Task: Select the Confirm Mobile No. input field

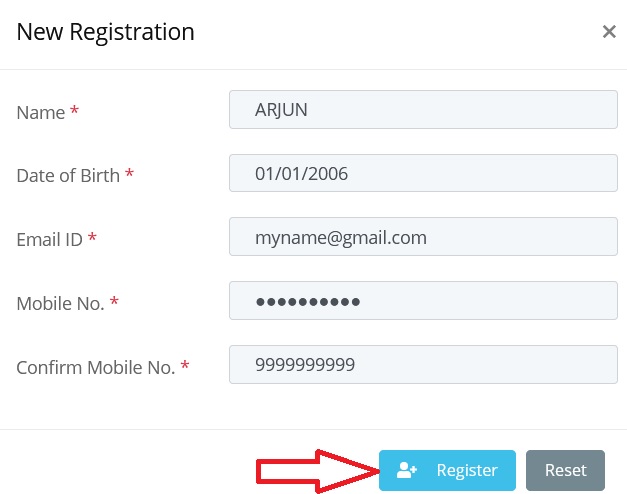Action: coord(423,364)
